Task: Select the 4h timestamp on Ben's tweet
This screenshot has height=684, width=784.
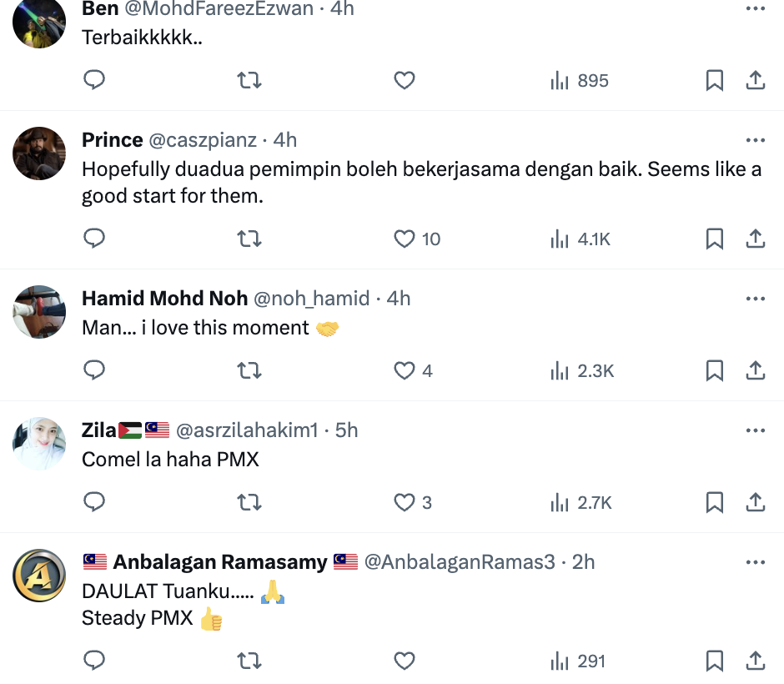Action: 341,9
